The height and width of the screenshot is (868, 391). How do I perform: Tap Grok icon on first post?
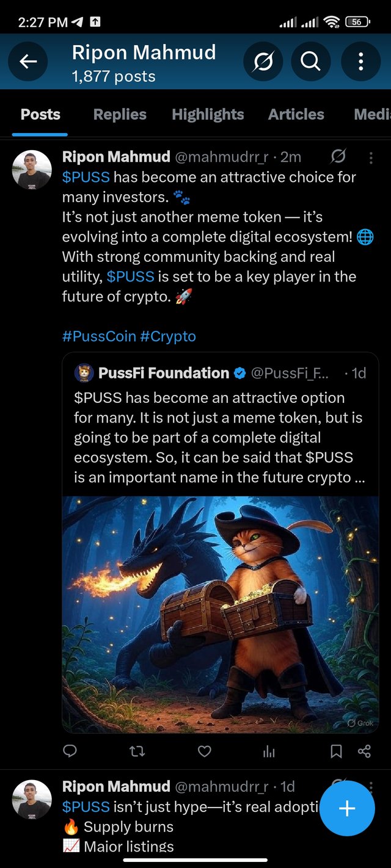pyautogui.click(x=338, y=157)
